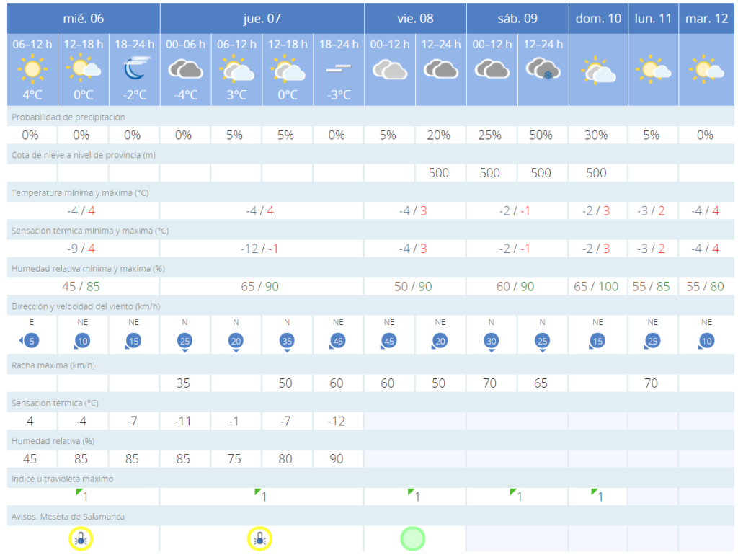
Task: Select the weather icon under mar. 12
Action: (x=706, y=69)
